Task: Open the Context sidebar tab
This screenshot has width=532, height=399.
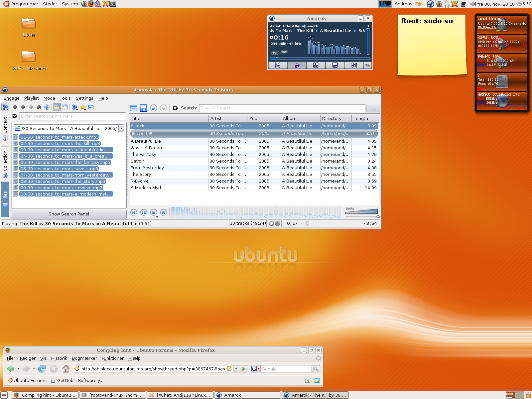Action: (x=5, y=129)
